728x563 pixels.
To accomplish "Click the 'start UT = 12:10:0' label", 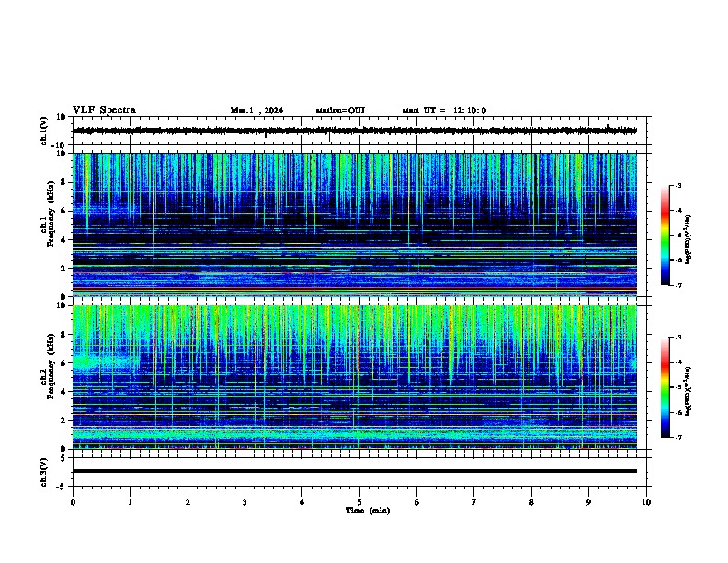I will tap(444, 110).
